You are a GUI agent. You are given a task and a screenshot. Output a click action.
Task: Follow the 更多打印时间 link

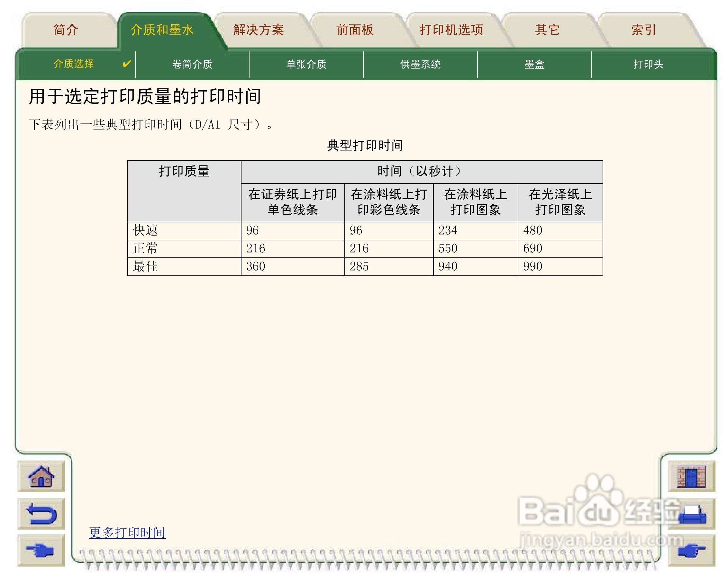pyautogui.click(x=127, y=532)
